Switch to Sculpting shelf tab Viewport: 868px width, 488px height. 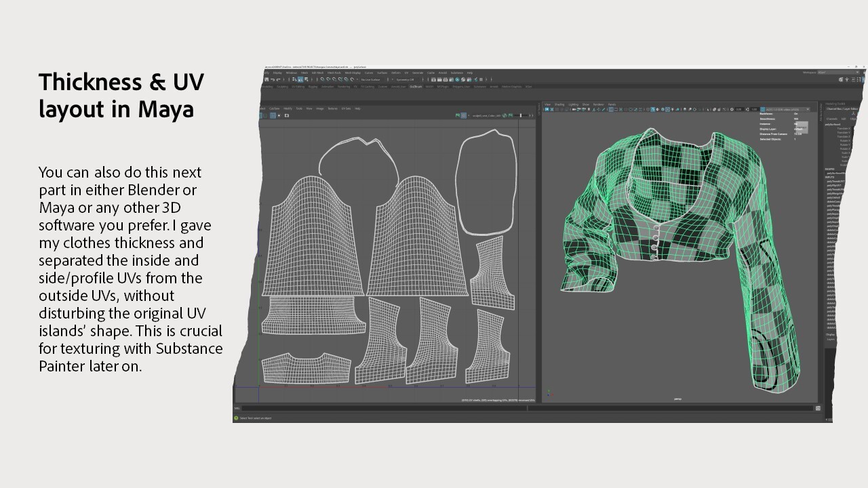[x=282, y=87]
